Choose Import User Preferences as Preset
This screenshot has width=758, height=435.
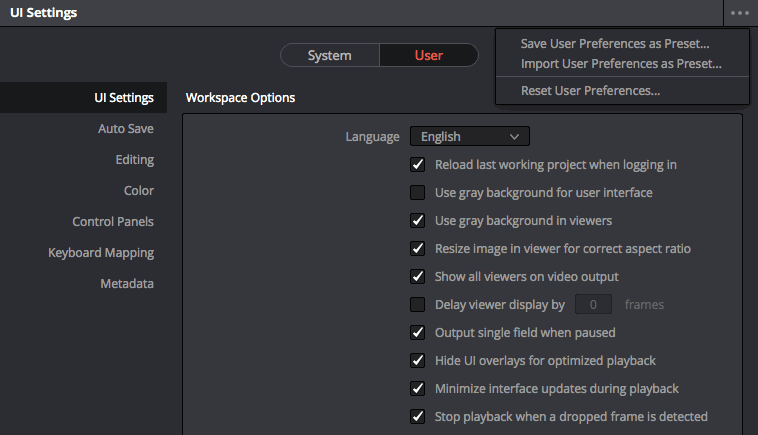621,64
